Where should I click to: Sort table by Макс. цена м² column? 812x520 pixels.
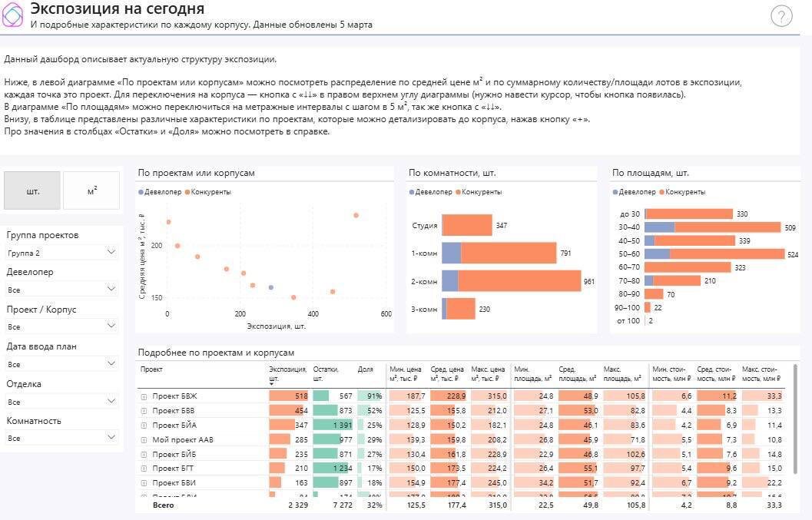pyautogui.click(x=488, y=374)
